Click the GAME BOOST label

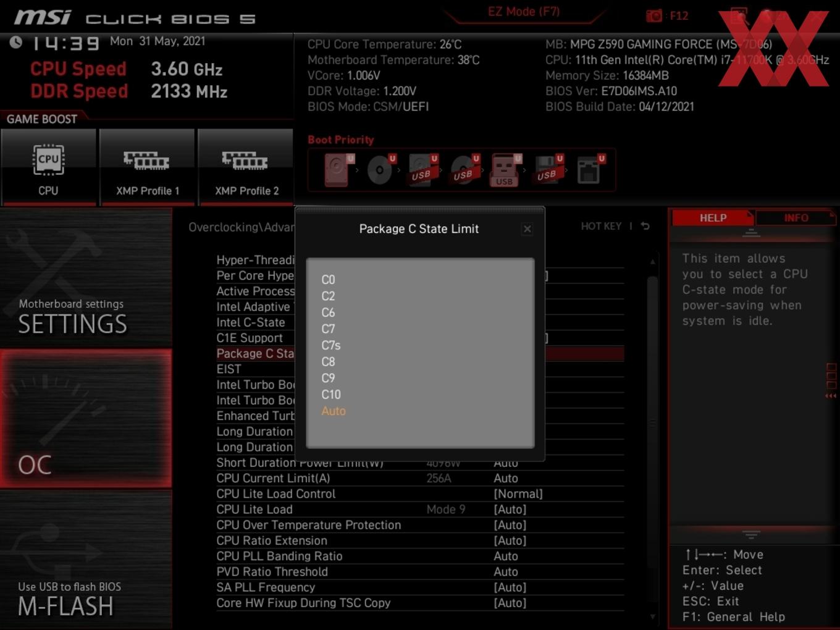point(42,119)
